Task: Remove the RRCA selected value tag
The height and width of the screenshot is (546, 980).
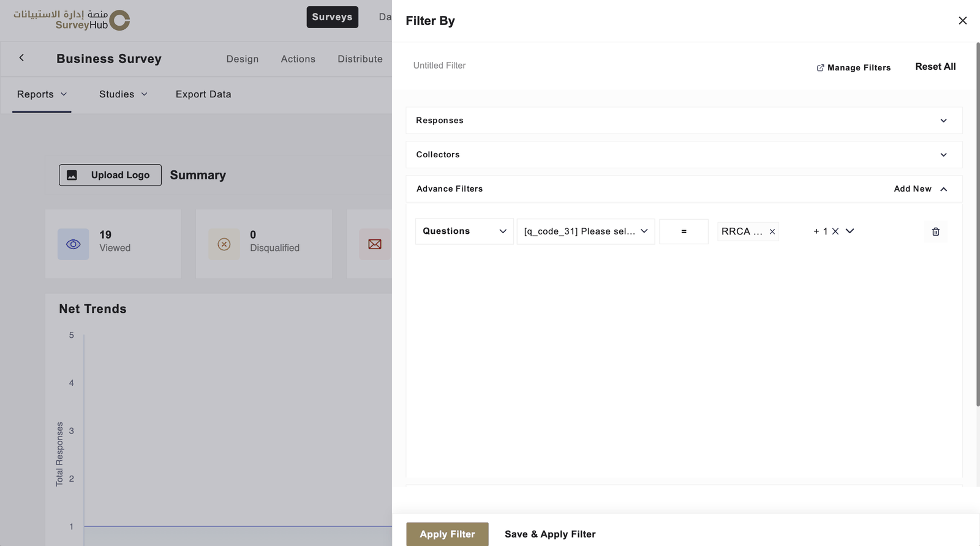Action: [x=772, y=231]
